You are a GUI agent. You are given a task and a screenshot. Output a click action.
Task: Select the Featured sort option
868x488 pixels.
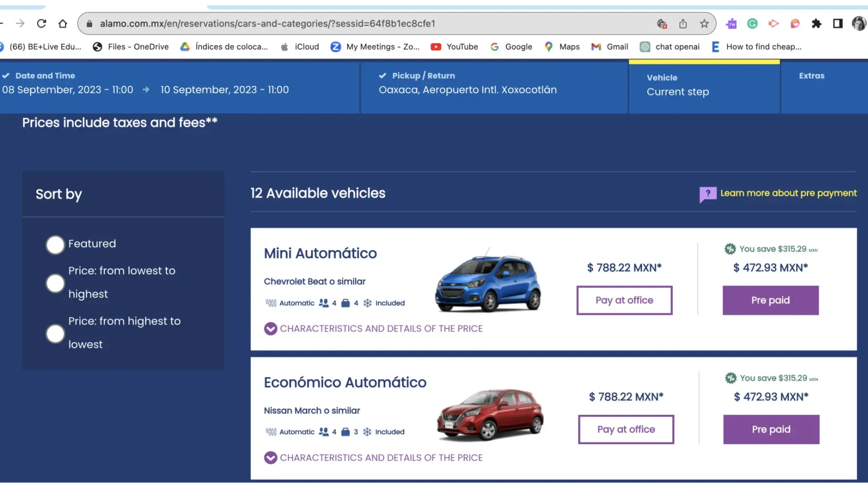pos(55,244)
